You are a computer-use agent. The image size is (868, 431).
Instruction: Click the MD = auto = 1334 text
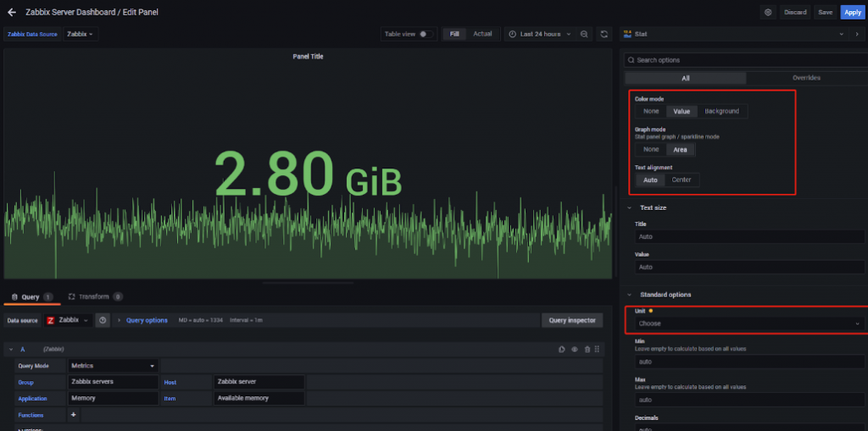(200, 320)
